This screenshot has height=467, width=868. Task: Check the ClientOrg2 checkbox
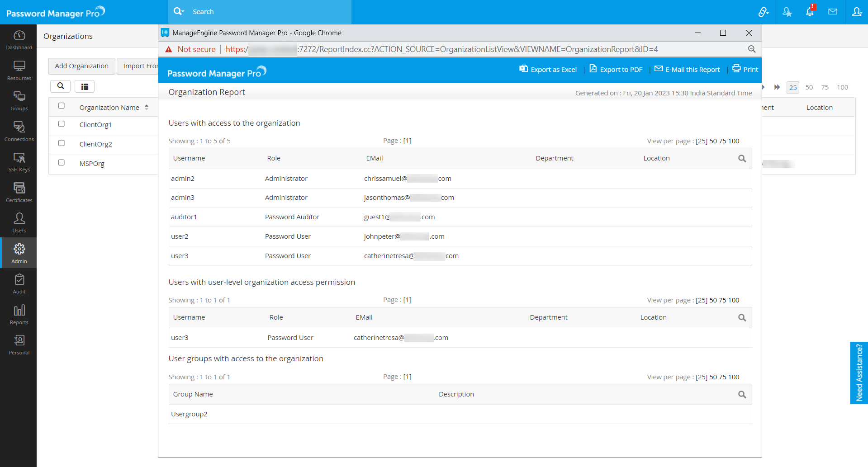point(62,143)
